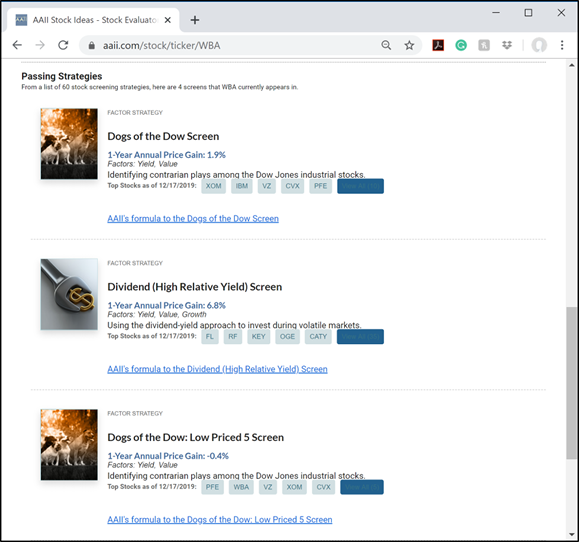579x542 pixels.
Task: Click the gray extension icon beside Grammarly
Action: pos(484,45)
